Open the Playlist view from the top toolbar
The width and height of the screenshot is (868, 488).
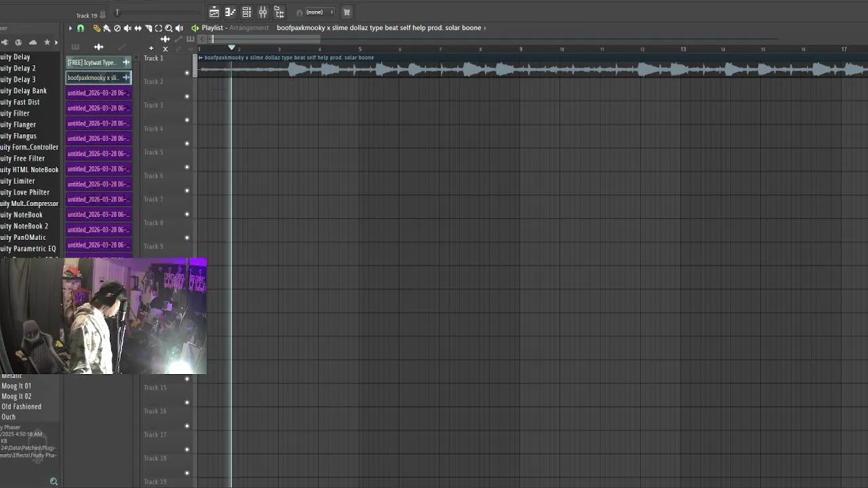pos(214,12)
